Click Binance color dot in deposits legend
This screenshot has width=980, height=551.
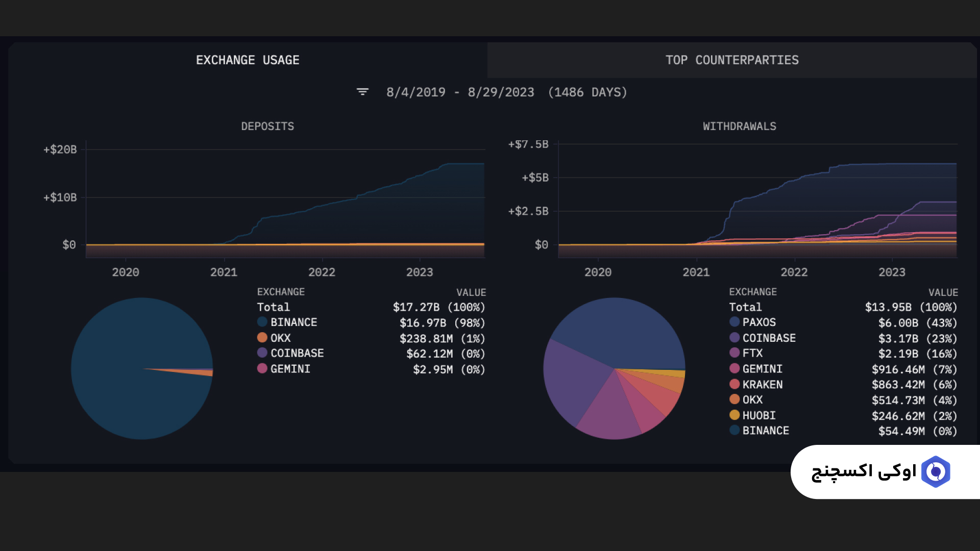tap(262, 322)
